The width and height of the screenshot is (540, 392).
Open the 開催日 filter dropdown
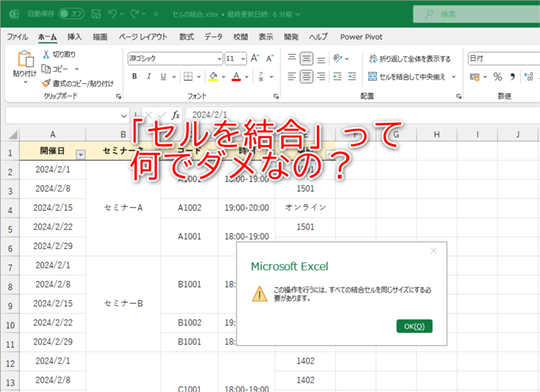point(81,154)
